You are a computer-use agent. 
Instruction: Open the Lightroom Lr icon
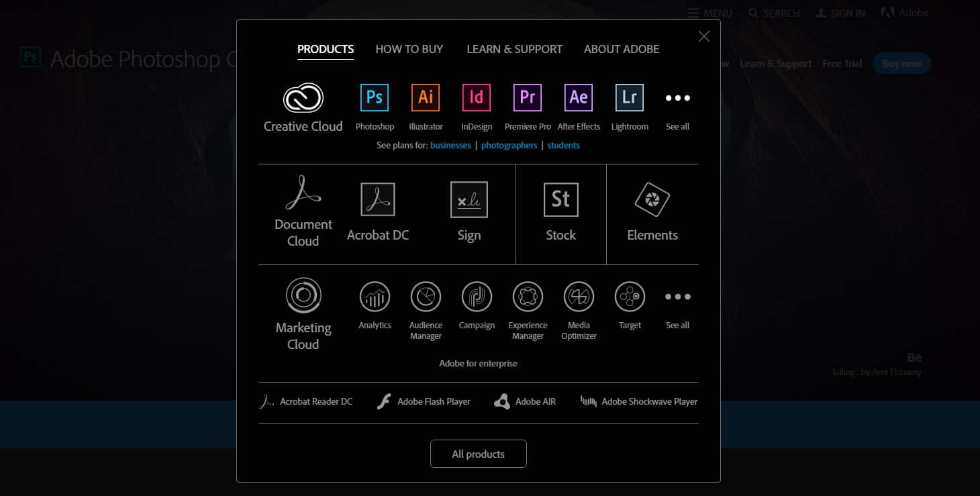coord(630,98)
